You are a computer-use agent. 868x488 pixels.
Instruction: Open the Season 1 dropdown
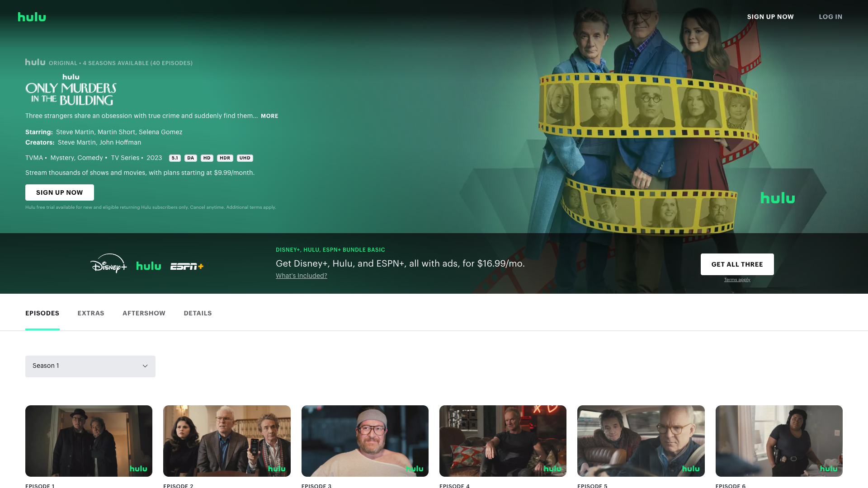pos(90,366)
